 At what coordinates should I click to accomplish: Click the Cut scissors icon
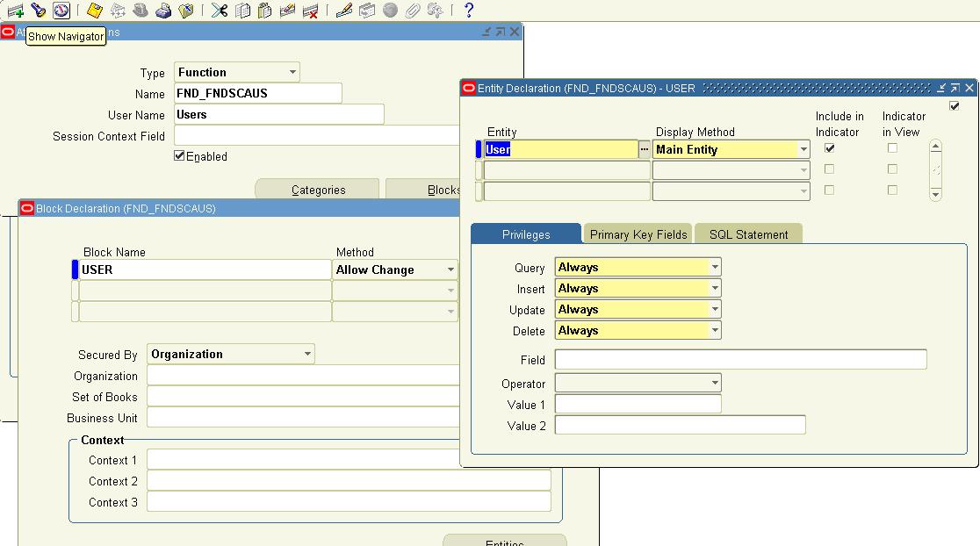[220, 10]
